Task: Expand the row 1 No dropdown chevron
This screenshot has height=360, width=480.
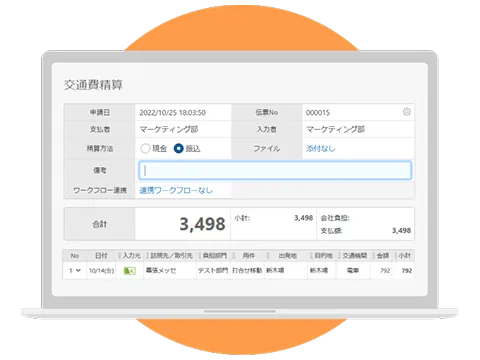Action: (x=78, y=270)
